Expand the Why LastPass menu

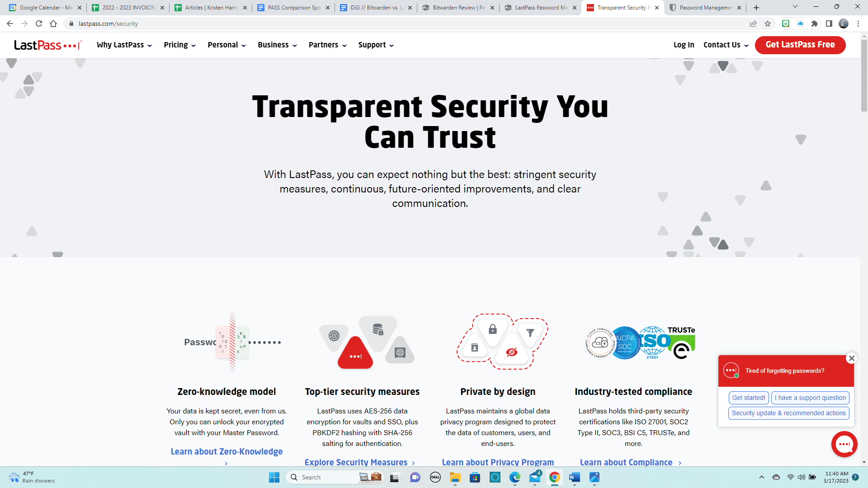124,45
